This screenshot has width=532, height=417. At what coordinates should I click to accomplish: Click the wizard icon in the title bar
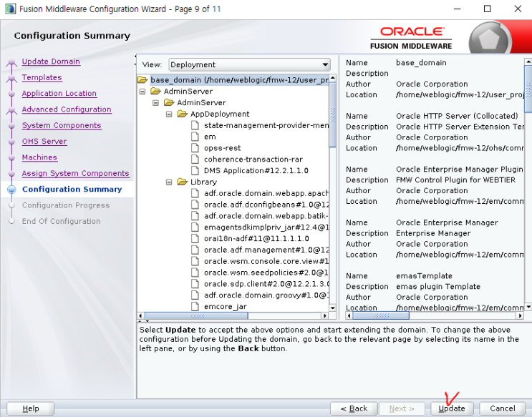[10, 9]
